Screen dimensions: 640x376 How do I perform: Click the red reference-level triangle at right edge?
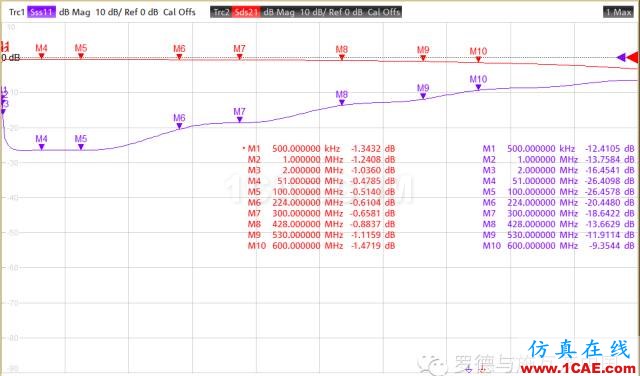(x=633, y=57)
